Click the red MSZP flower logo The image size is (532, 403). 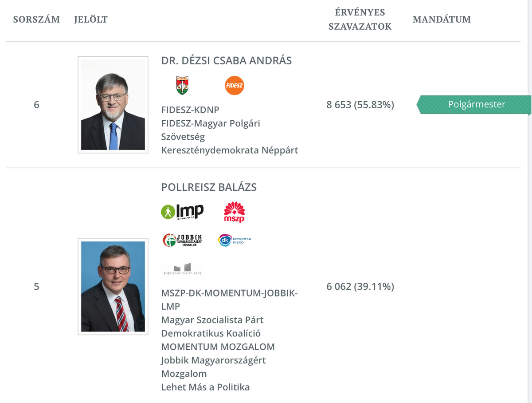click(x=235, y=212)
